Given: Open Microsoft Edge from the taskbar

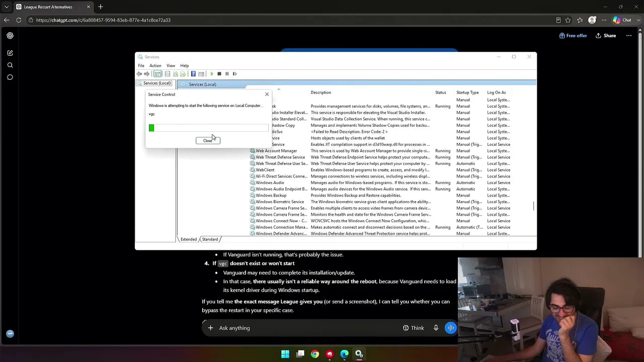Looking at the screenshot, I should (x=344, y=354).
